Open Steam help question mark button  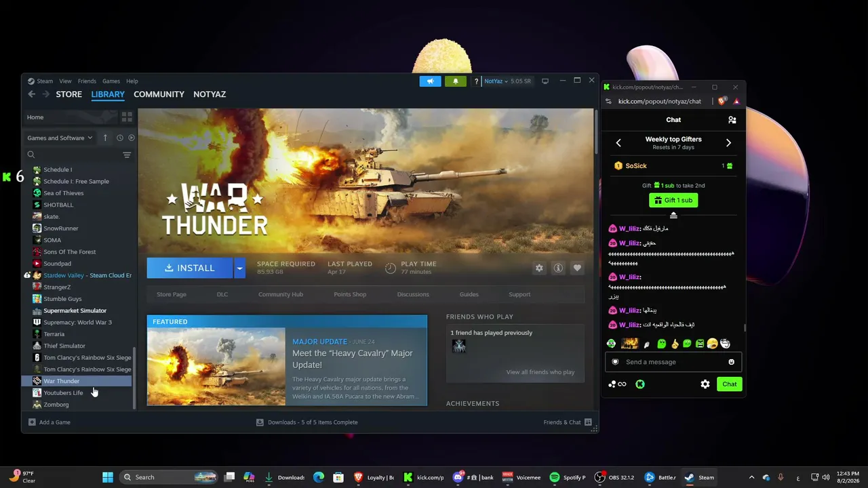pyautogui.click(x=476, y=81)
